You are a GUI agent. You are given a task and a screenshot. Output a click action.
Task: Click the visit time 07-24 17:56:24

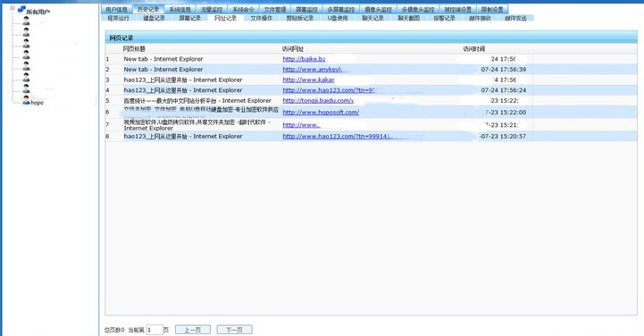coord(504,90)
